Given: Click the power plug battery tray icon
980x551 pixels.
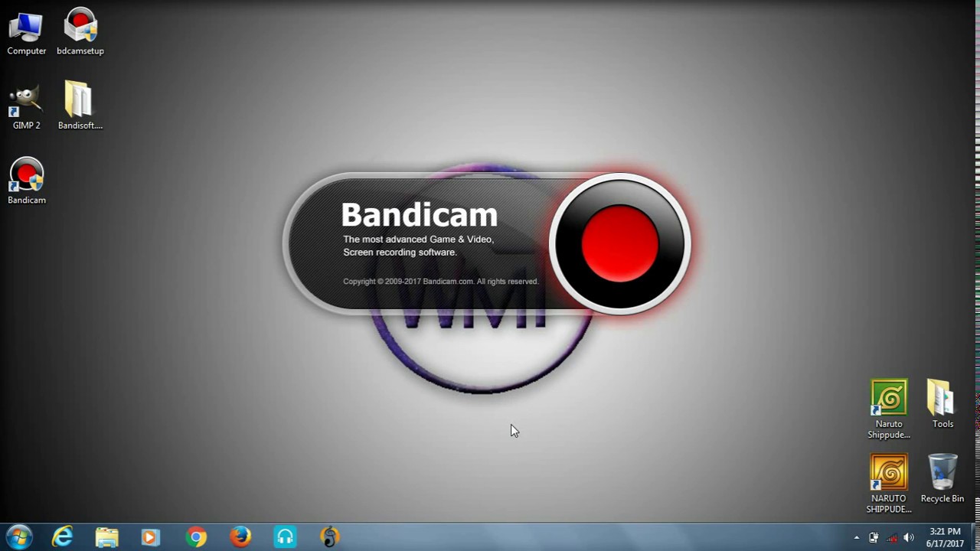Looking at the screenshot, I should pyautogui.click(x=874, y=538).
